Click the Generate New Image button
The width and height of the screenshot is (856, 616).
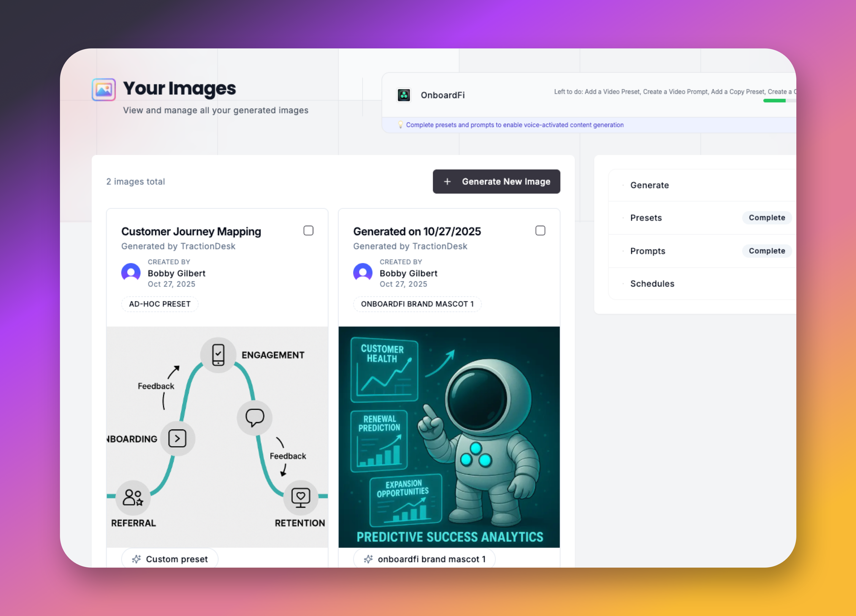[496, 182]
